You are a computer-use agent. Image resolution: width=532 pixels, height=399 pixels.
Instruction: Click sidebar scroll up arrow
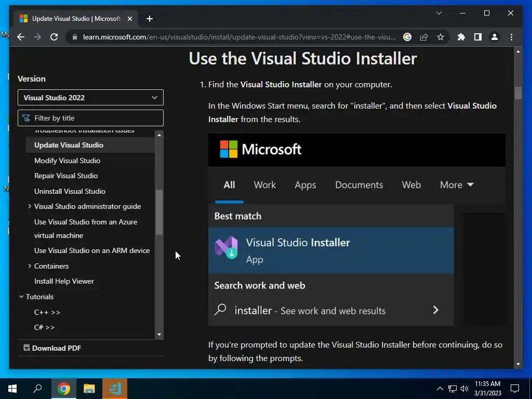coord(159,135)
